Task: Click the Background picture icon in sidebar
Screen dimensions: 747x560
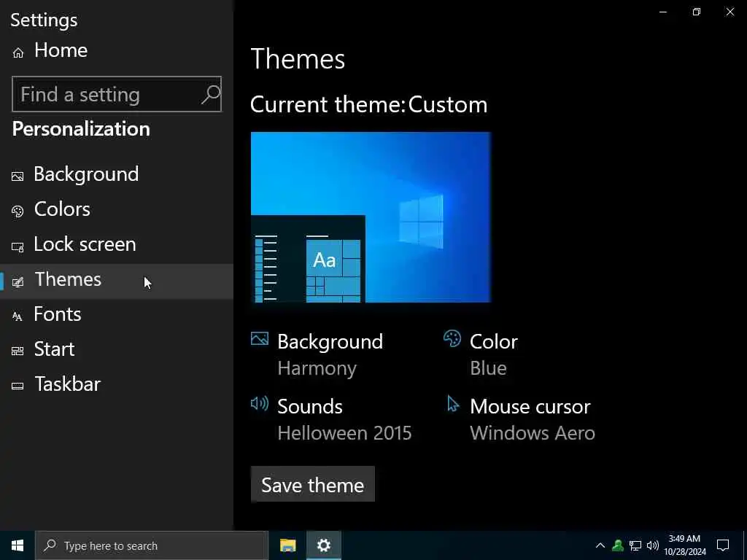Action: pyautogui.click(x=18, y=176)
